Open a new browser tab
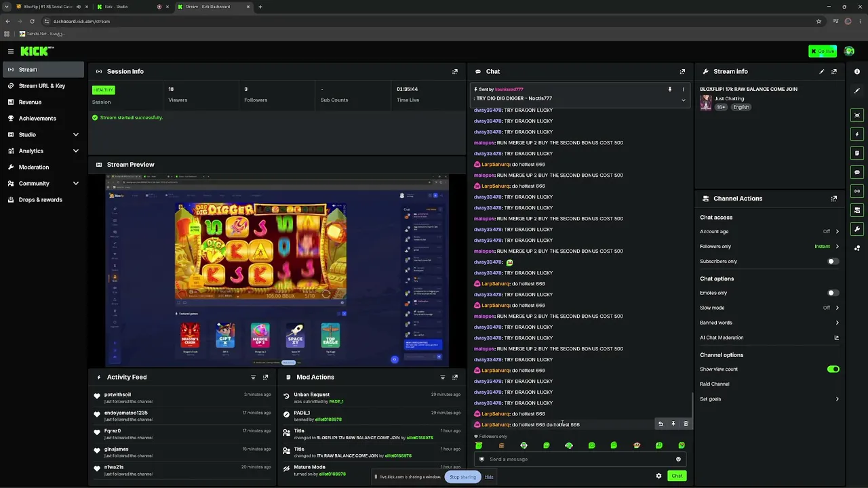 [x=260, y=7]
